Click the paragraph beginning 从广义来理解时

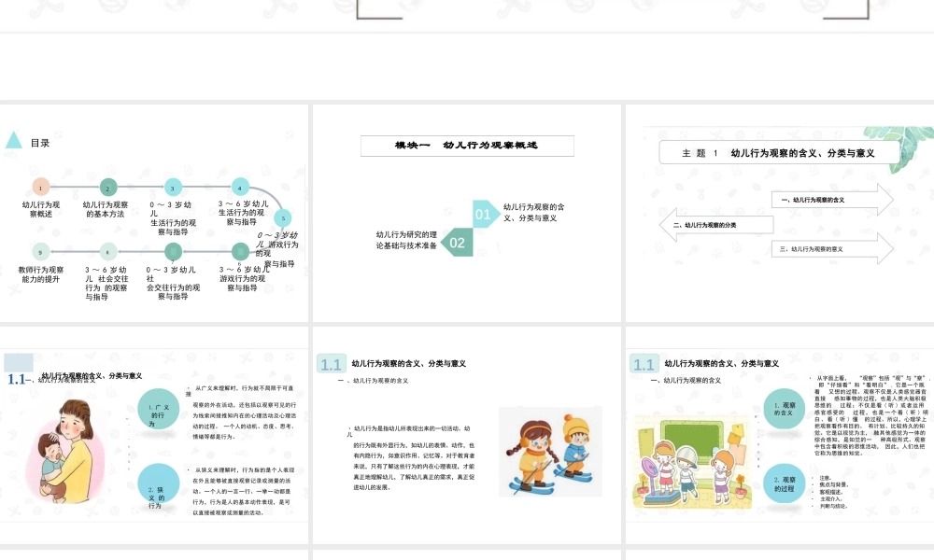[x=241, y=413]
